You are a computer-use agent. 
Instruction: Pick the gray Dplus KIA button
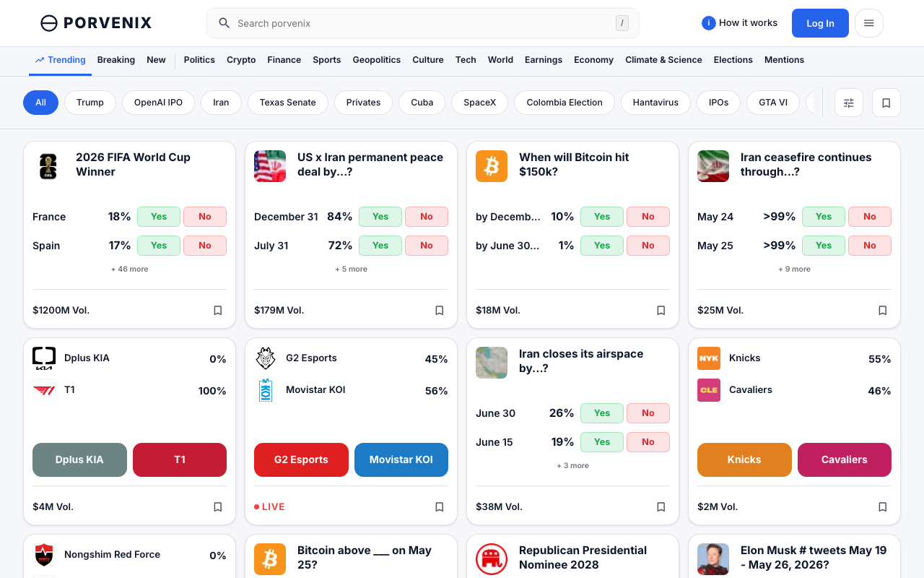[79, 460]
